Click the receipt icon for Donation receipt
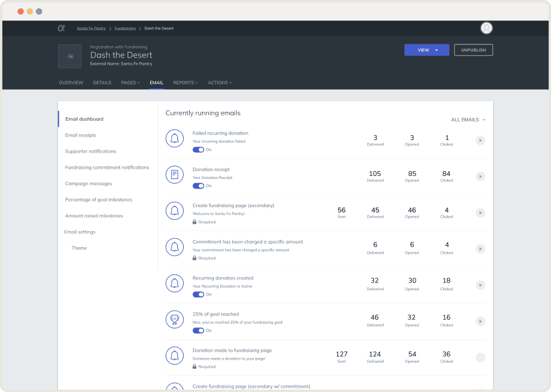551x392 pixels. coord(175,175)
